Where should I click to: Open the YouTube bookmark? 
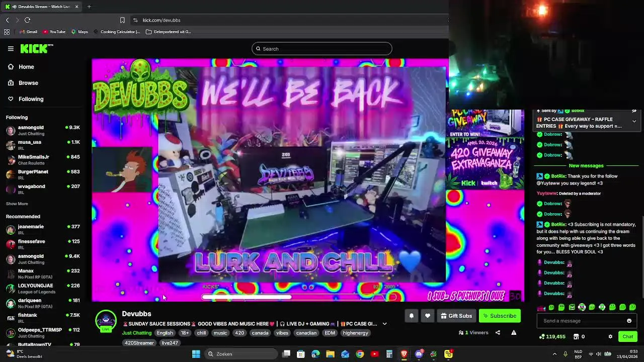pyautogui.click(x=54, y=32)
